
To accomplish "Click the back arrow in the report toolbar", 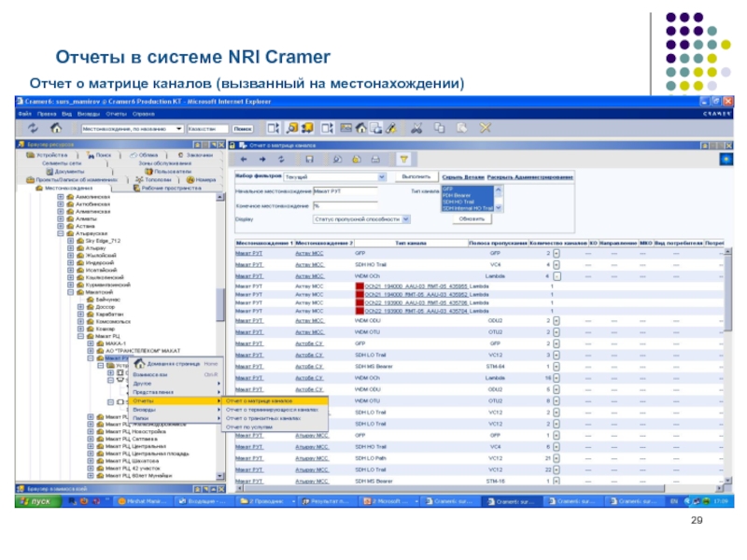I will click(x=243, y=159).
